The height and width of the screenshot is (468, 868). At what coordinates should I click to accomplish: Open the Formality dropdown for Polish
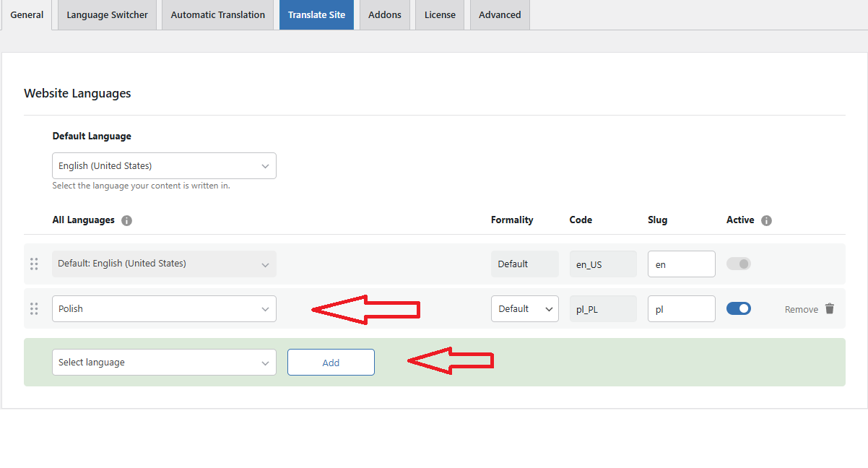(x=525, y=308)
